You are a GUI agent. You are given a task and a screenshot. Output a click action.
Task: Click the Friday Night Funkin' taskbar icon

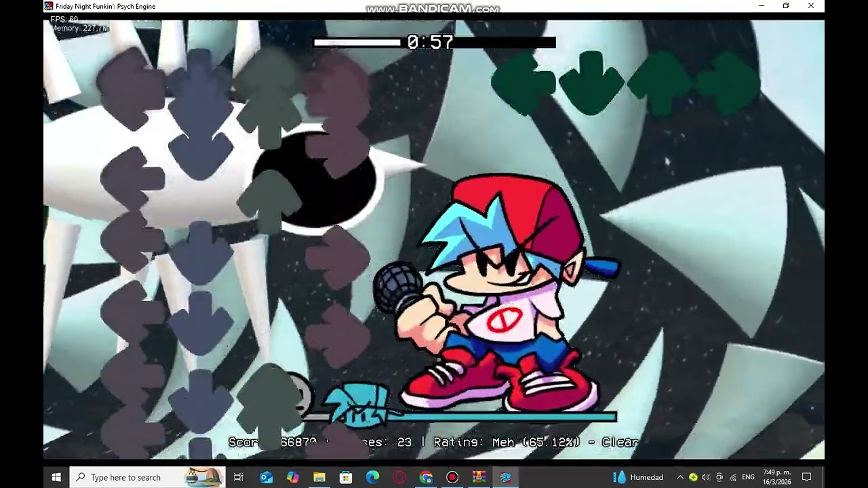point(505,477)
